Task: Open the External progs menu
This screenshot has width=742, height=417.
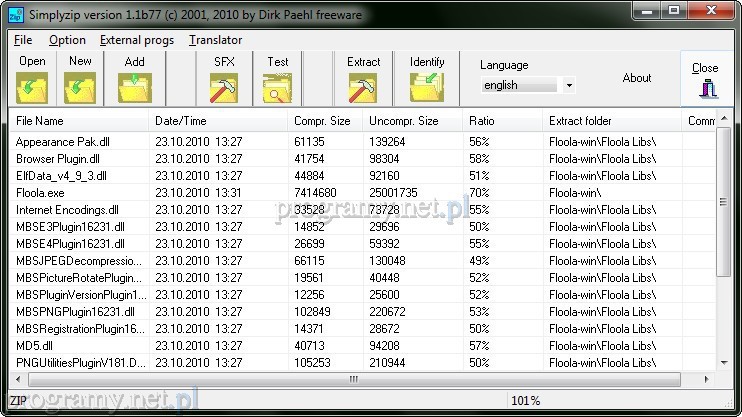Action: pyautogui.click(x=137, y=40)
